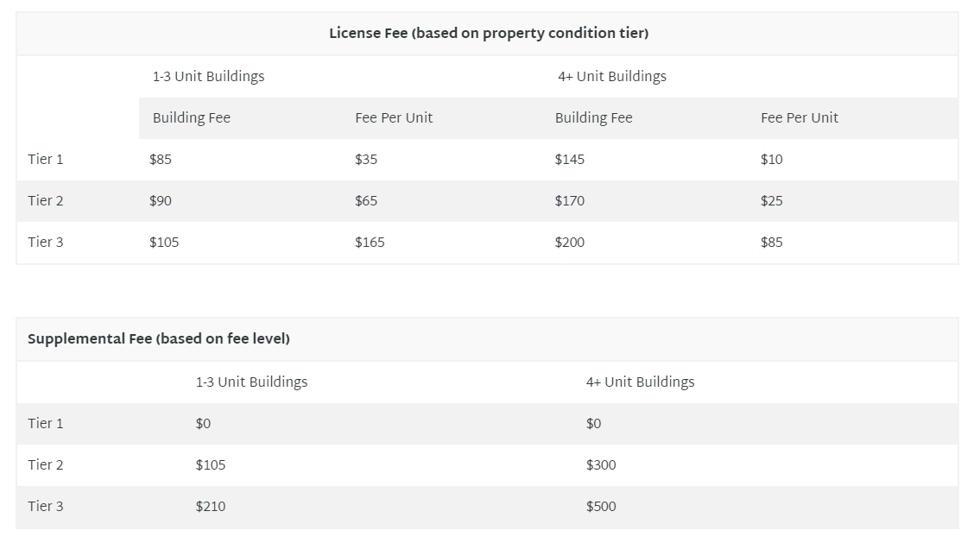980x543 pixels.
Task: Click Fee Per Unit header under 4+ Unit Buildings
Action: point(800,118)
